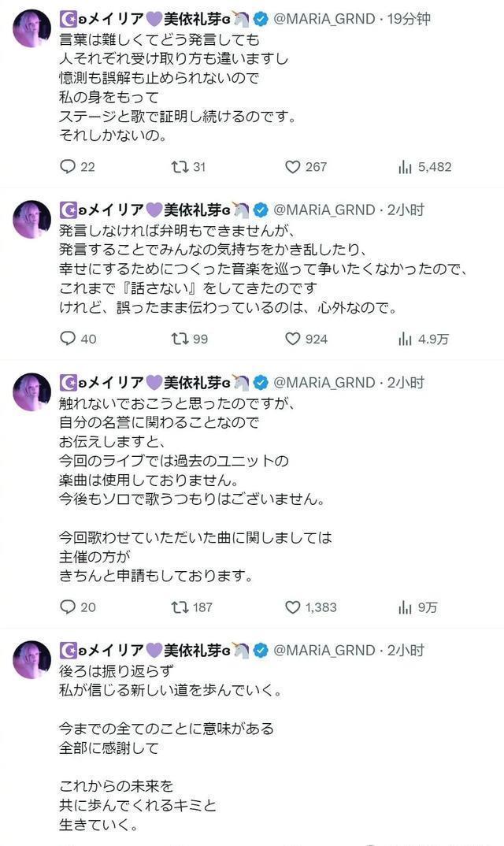Click verified badge on the third tweet
The image size is (504, 846).
click(x=261, y=383)
